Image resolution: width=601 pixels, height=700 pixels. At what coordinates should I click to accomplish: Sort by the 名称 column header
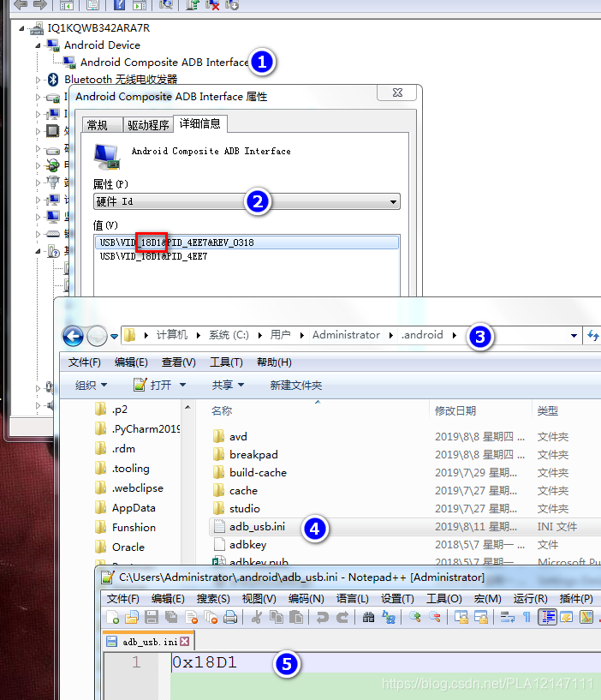point(221,410)
